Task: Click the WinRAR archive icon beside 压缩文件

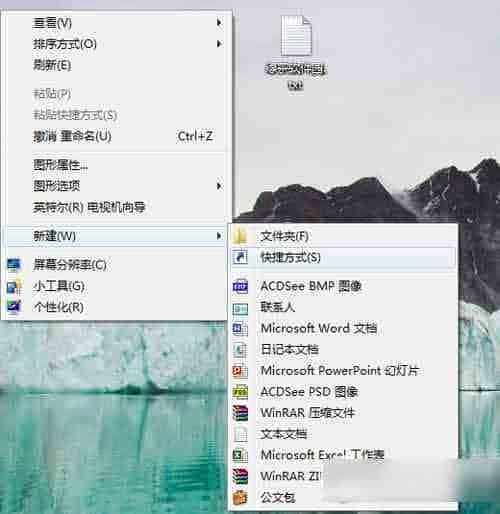Action: tap(240, 413)
